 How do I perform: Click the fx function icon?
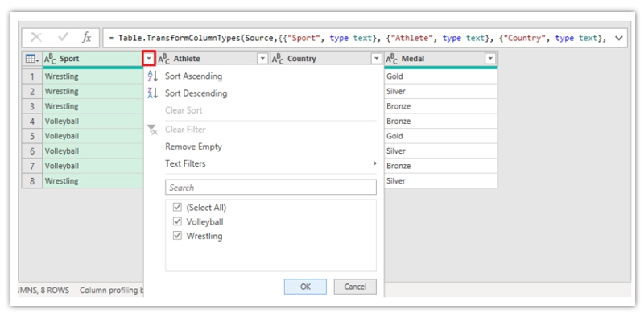coord(86,38)
